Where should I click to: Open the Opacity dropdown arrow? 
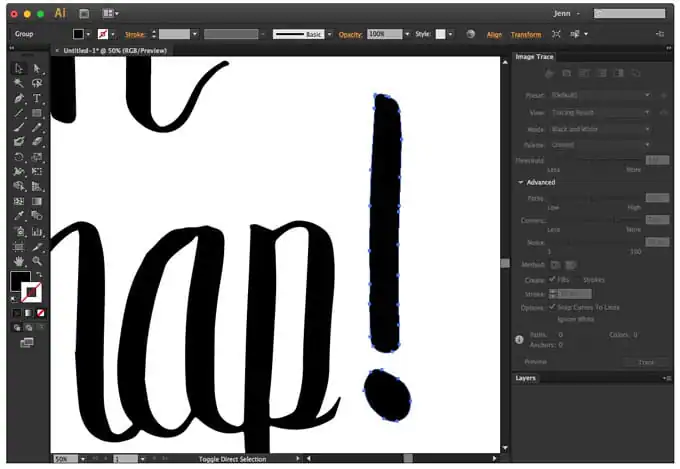(407, 34)
